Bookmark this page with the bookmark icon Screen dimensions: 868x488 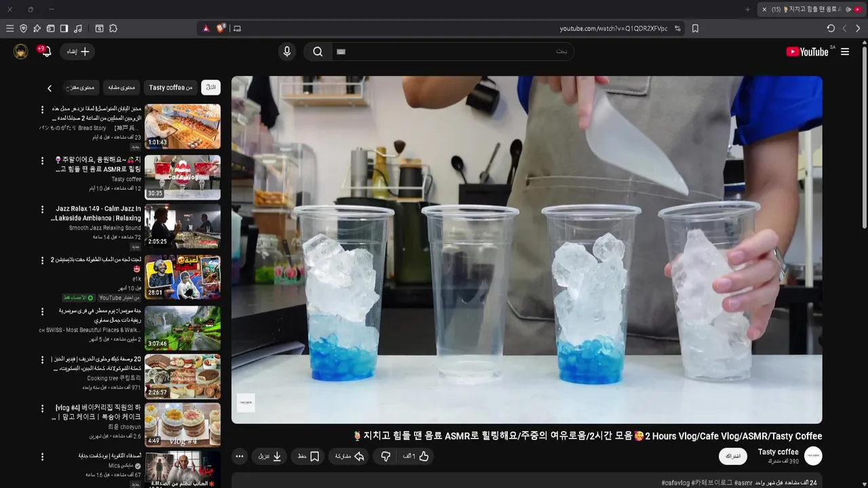point(695,28)
